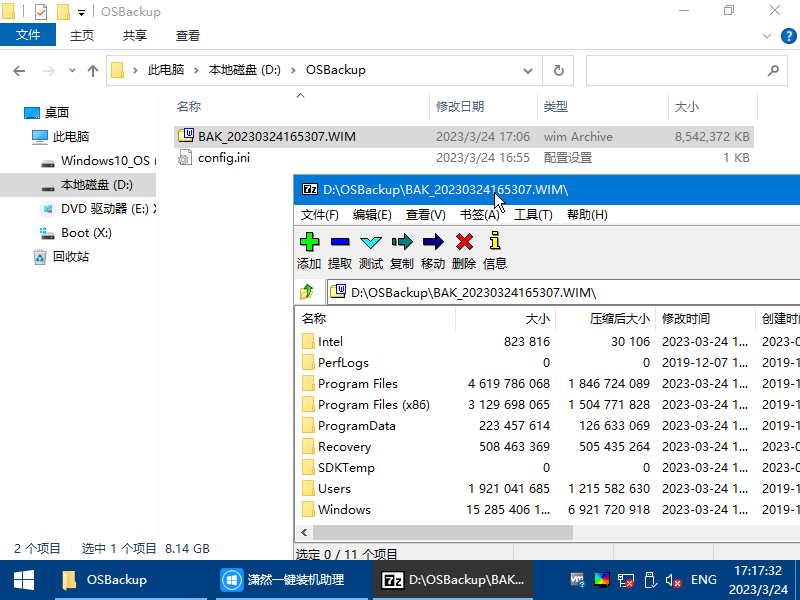800x600 pixels.
Task: Click the Windows Start button
Action: (x=23, y=579)
